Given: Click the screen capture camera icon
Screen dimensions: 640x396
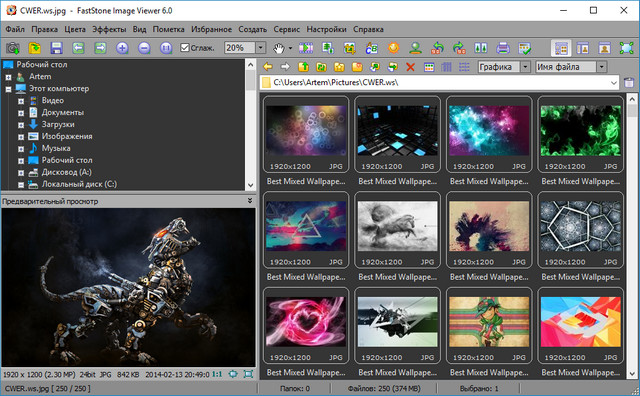Looking at the screenshot, I should click(x=13, y=48).
